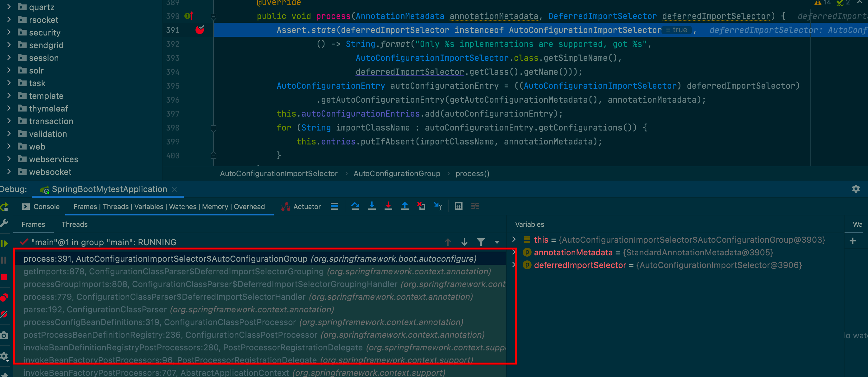The width and height of the screenshot is (868, 377).
Task: Click the override gutter icon on line 390
Action: [189, 16]
